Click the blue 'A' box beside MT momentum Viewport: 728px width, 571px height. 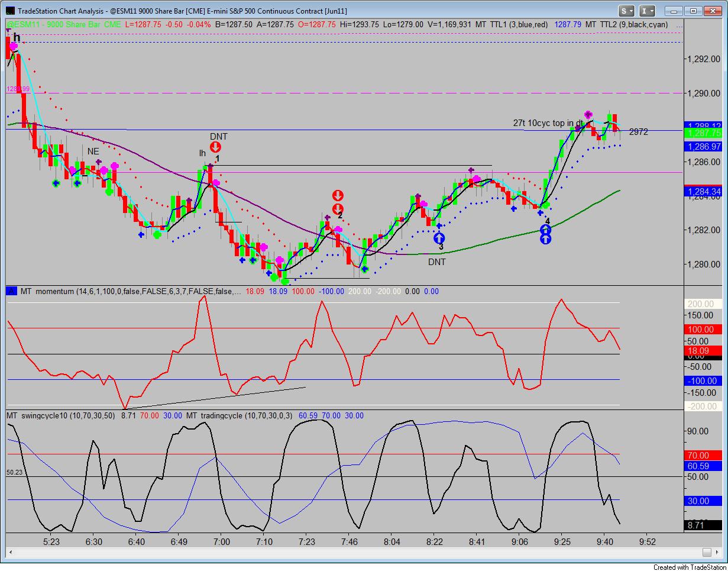point(11,291)
